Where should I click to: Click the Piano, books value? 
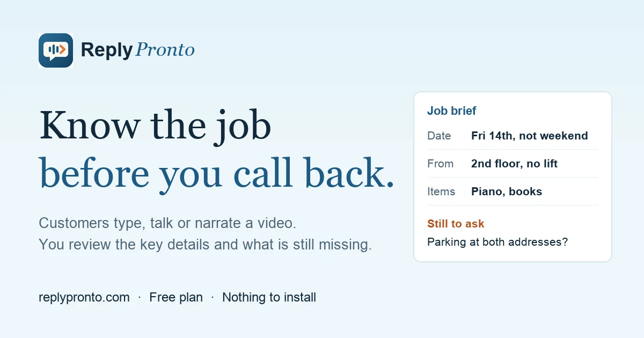pos(507,192)
